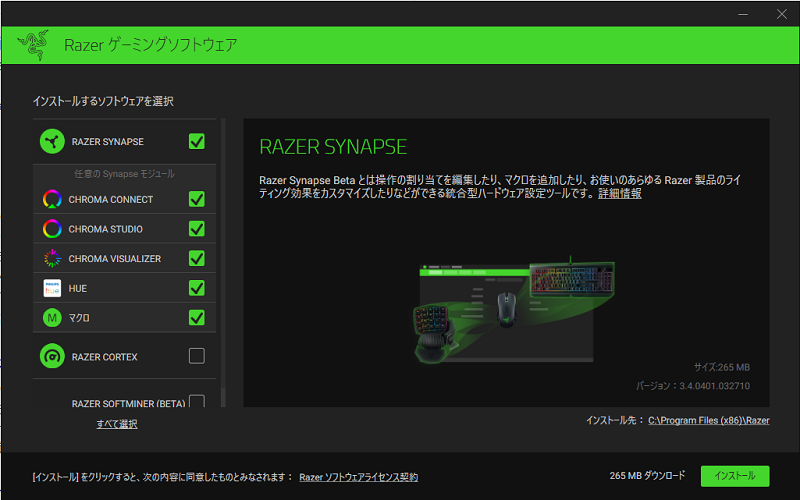Uncheck the HUE module checkbox

click(197, 288)
